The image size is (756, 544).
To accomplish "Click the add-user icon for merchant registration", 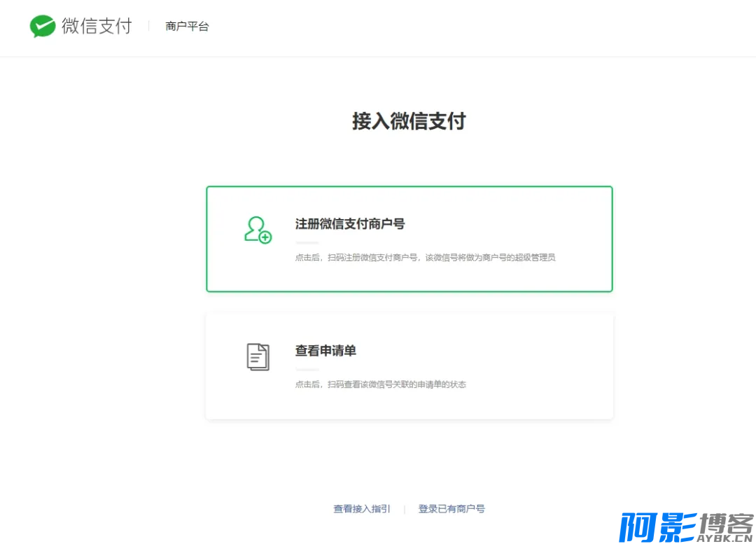I will pos(258,230).
